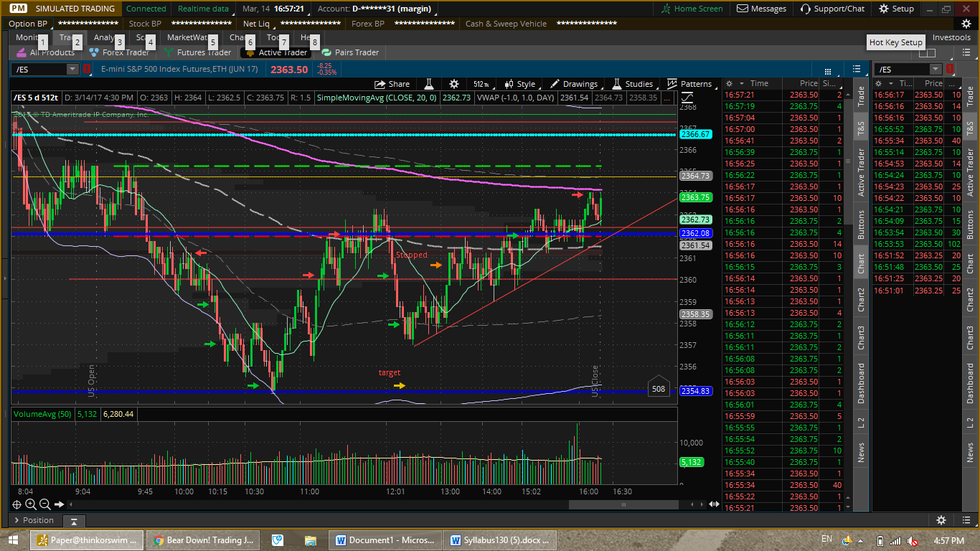Click the 508 bar count bubble
The image size is (980, 551).
pos(659,388)
